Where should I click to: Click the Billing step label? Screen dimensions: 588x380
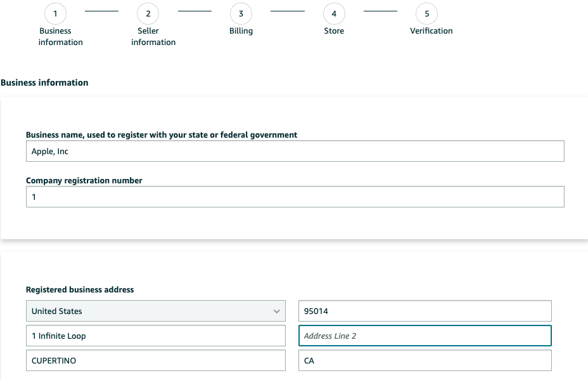[x=241, y=31]
